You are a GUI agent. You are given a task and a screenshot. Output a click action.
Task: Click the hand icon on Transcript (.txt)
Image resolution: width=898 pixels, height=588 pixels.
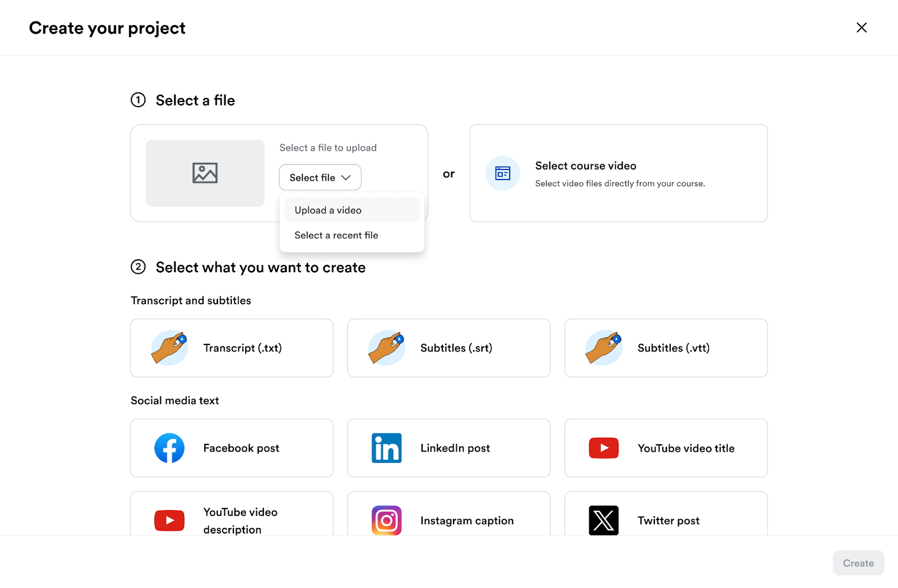169,348
